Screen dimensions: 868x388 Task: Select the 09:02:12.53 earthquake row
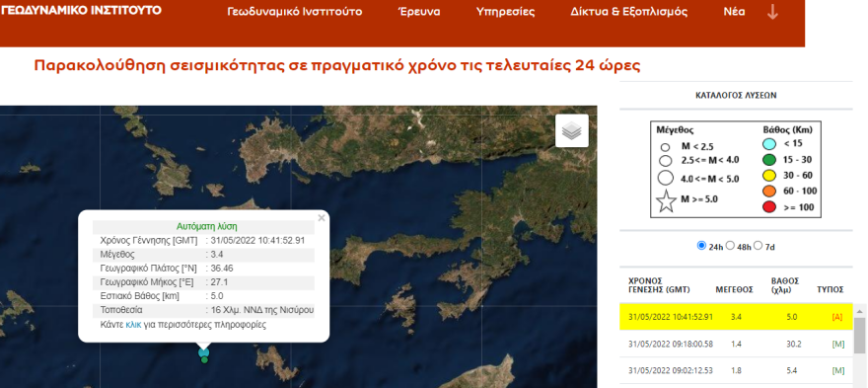pyautogui.click(x=736, y=370)
